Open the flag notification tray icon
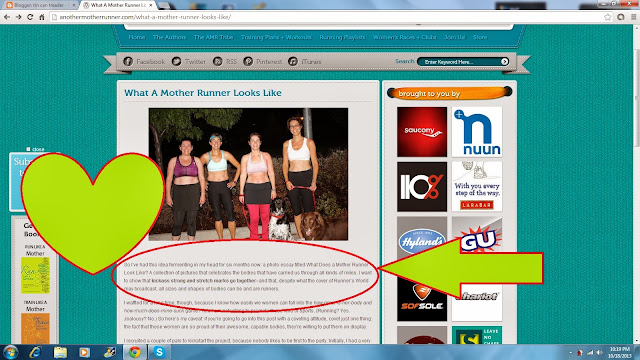The width and height of the screenshot is (640, 360). (x=580, y=352)
